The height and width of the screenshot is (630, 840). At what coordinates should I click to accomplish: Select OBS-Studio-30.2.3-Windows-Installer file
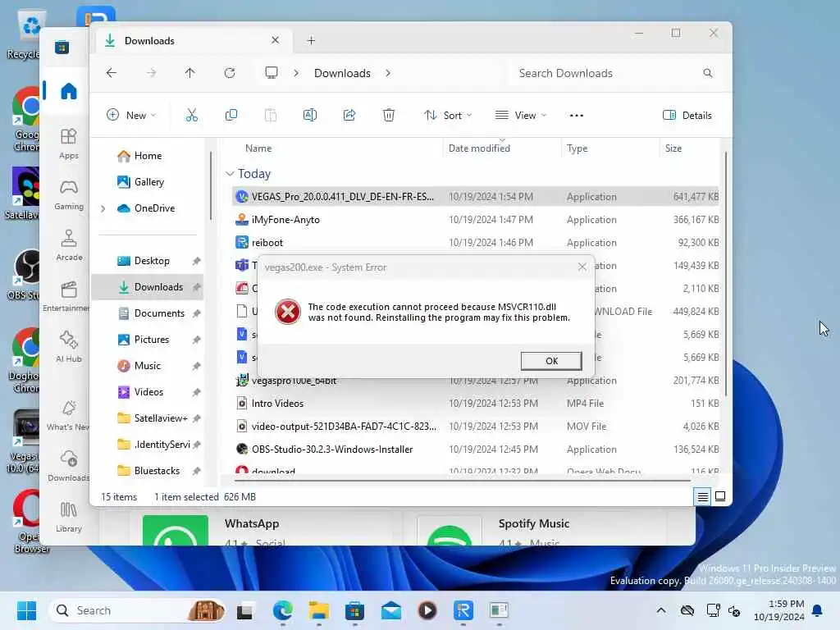point(476,450)
